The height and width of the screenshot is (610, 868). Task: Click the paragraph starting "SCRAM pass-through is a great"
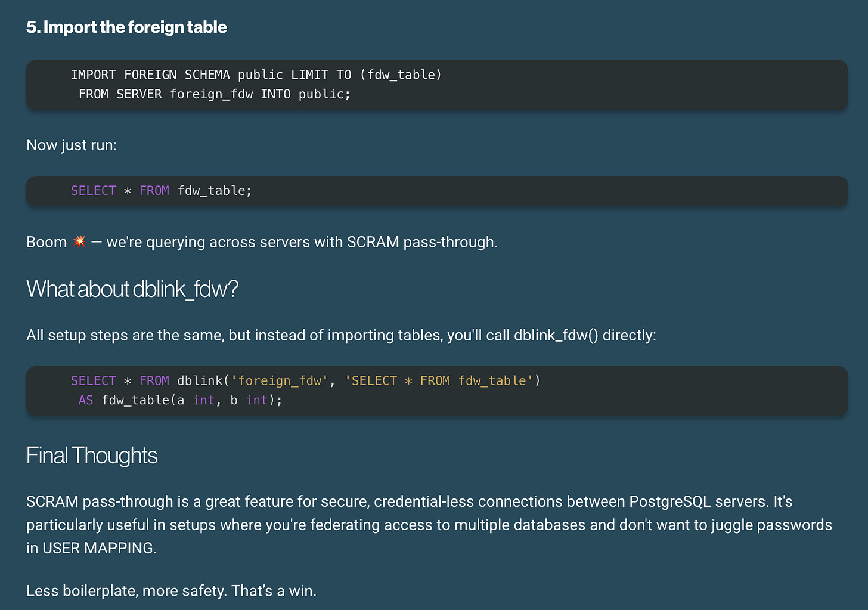point(429,525)
